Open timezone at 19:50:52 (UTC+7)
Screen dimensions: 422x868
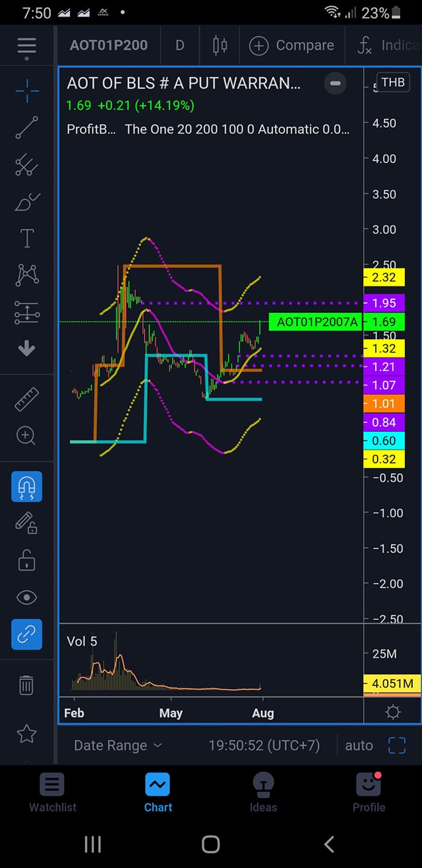tap(264, 746)
